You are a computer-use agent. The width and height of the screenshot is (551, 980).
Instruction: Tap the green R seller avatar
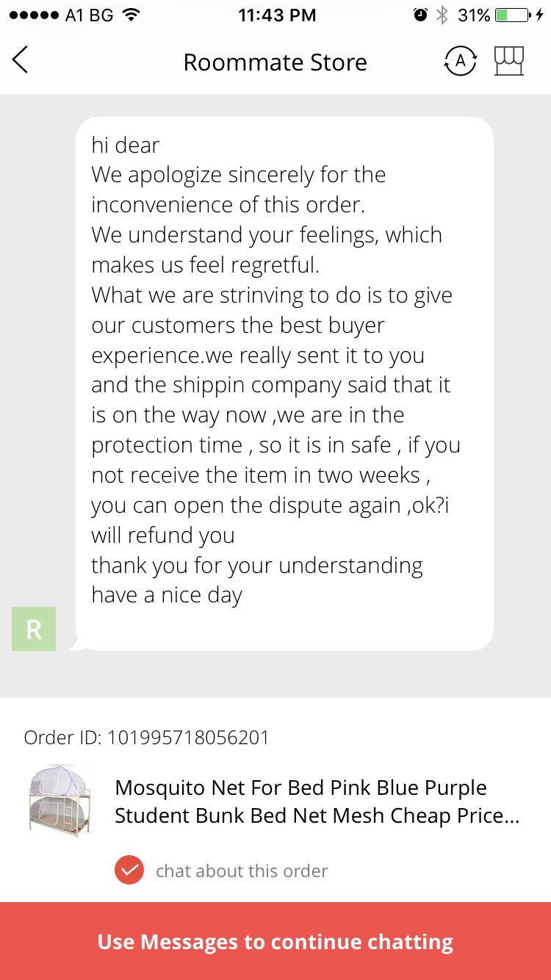(x=34, y=629)
